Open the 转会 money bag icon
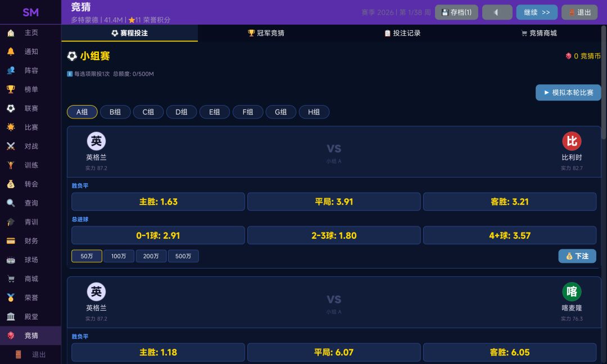Image resolution: width=607 pixels, height=364 pixels. (11, 184)
